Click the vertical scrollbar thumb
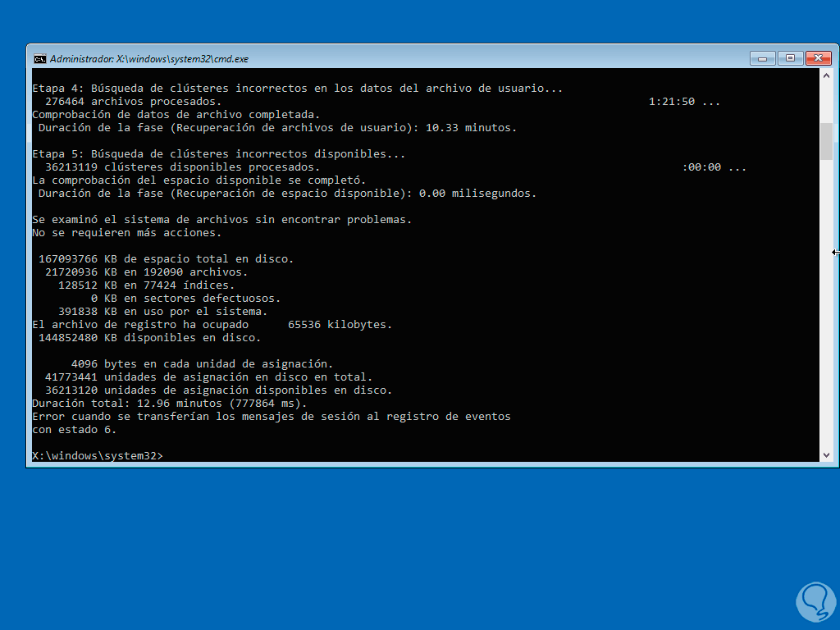This screenshot has height=630, width=840. click(x=826, y=141)
